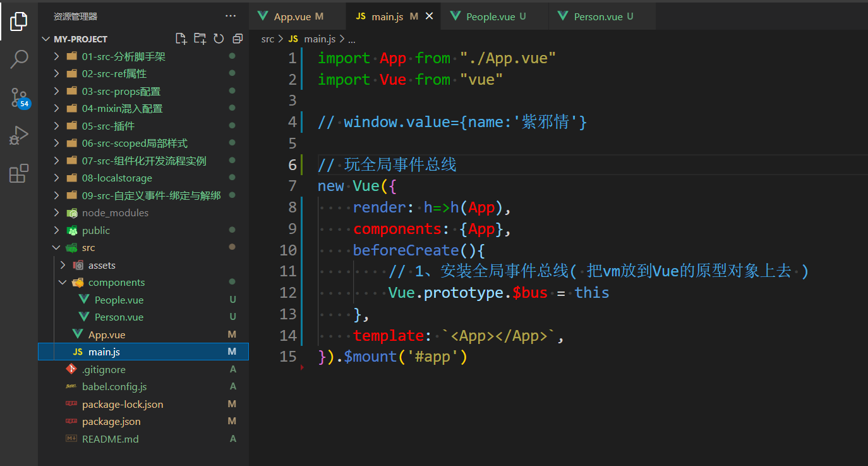Switch to the App.vue tab
Viewport: 868px width, 466px height.
(298, 16)
